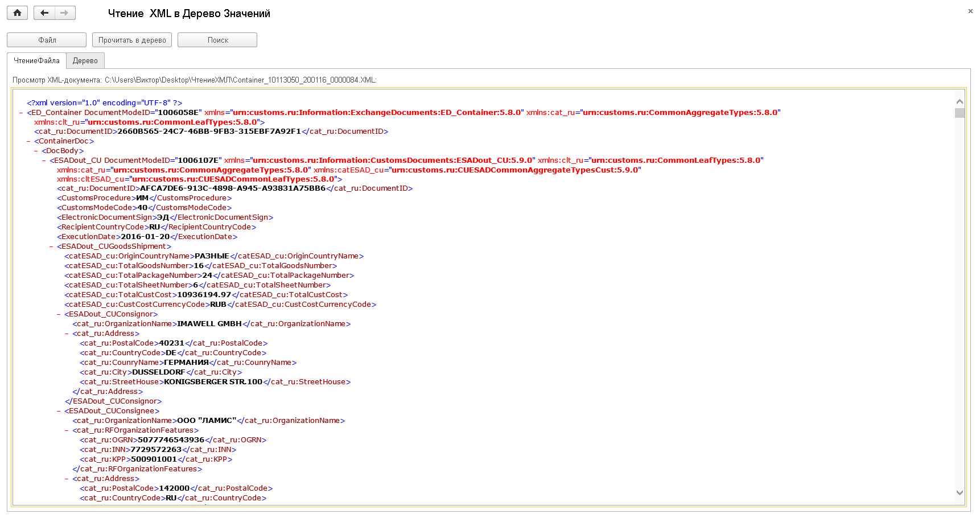The height and width of the screenshot is (518, 980).
Task: Click the scroll down arrow of XML viewer
Action: pyautogui.click(x=960, y=493)
